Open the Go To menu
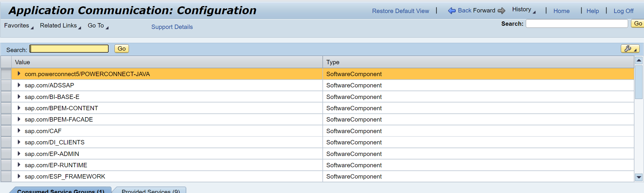The width and height of the screenshot is (644, 193). [x=98, y=26]
